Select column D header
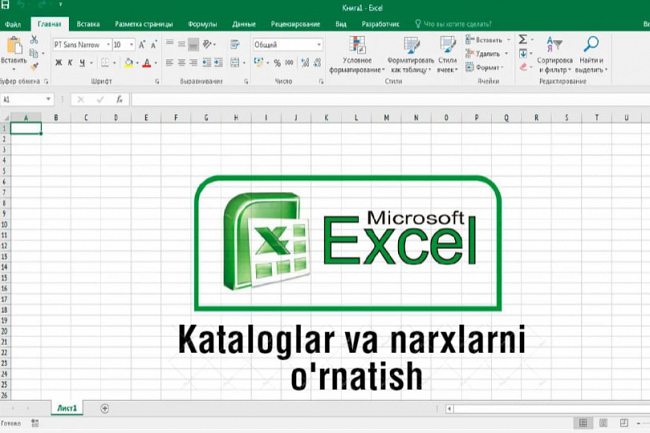650x433 pixels. (x=116, y=118)
